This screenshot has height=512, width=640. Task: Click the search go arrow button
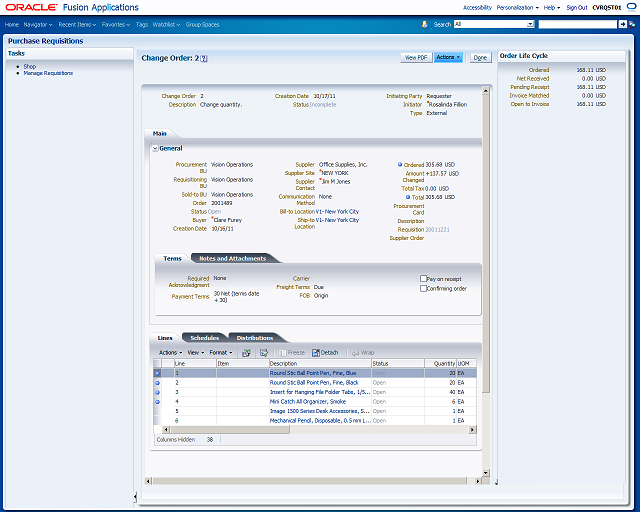(622, 24)
